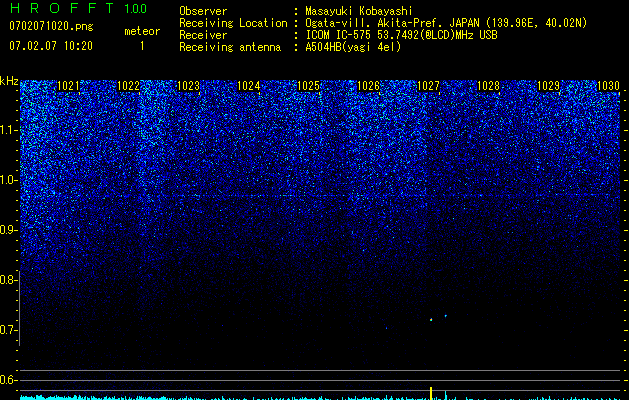629x400 pixels.
Task: Click the 0.6 frequency axis label
Action: (8, 380)
